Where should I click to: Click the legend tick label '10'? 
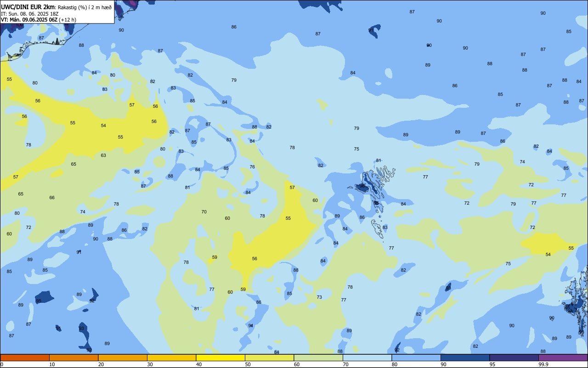[52, 364]
